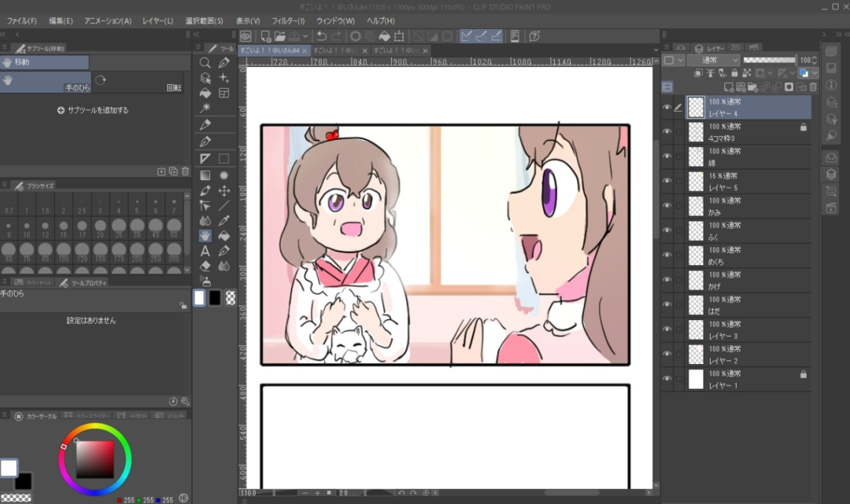Select the Eraser tool

[205, 267]
